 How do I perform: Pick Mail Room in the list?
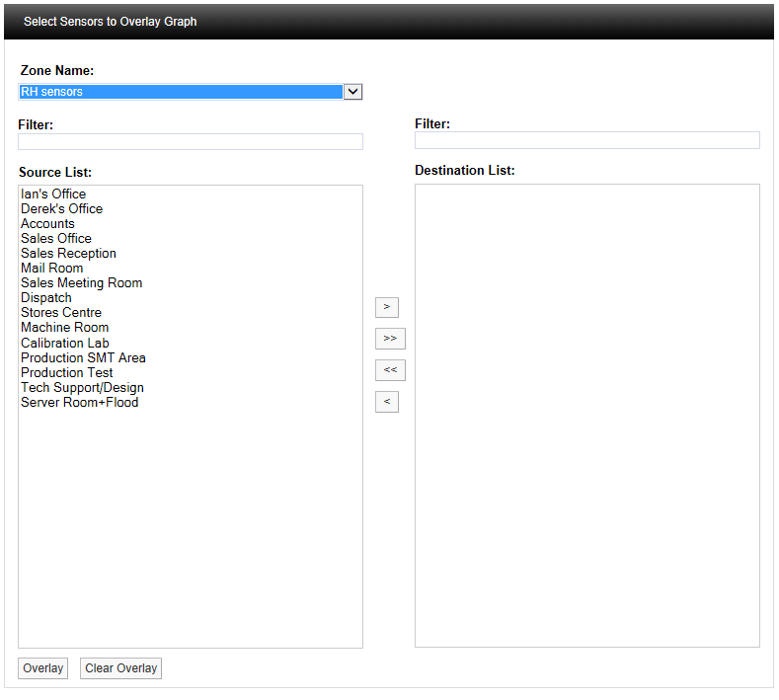[52, 269]
